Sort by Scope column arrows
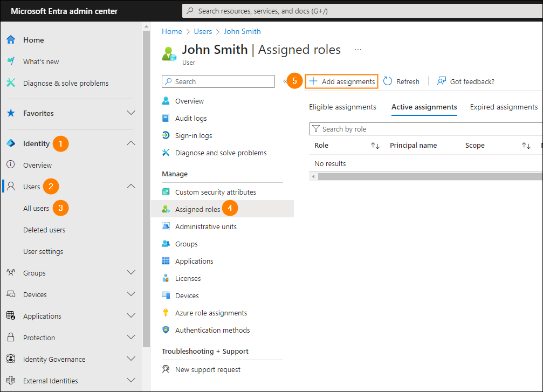This screenshot has width=543, height=392. click(x=526, y=146)
